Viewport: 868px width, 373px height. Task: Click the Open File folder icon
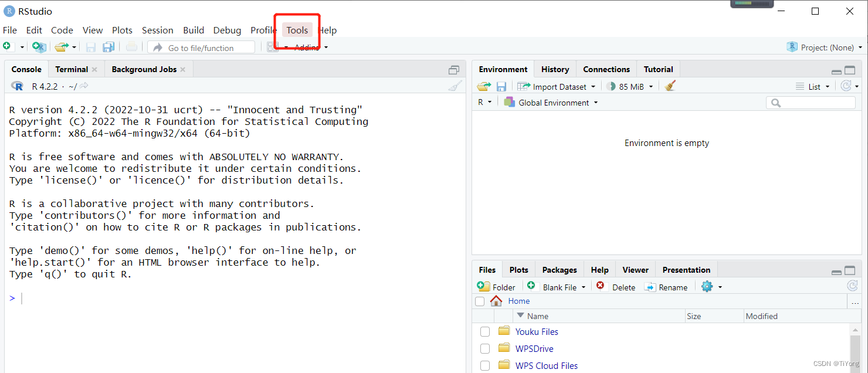tap(60, 47)
